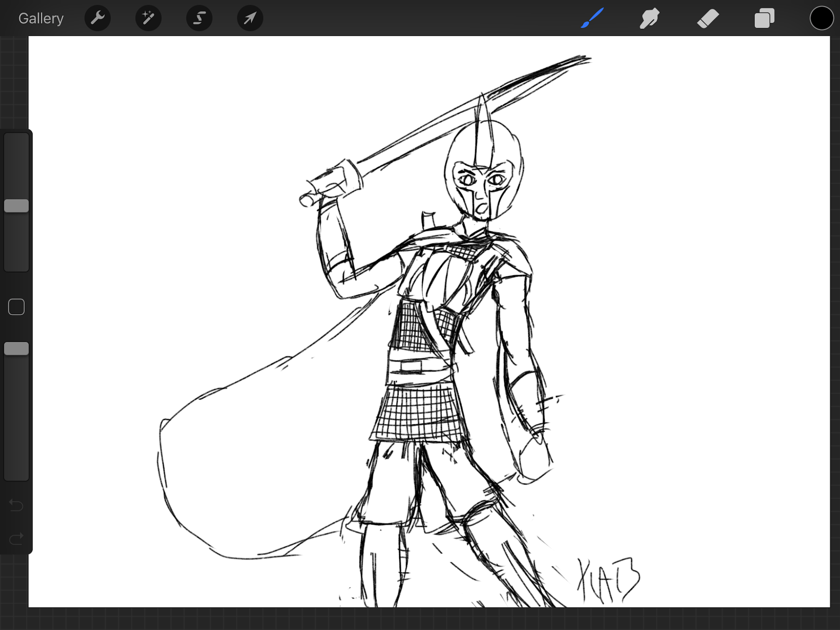This screenshot has height=630, width=840.
Task: Select the Eraser tool
Action: coord(707,18)
